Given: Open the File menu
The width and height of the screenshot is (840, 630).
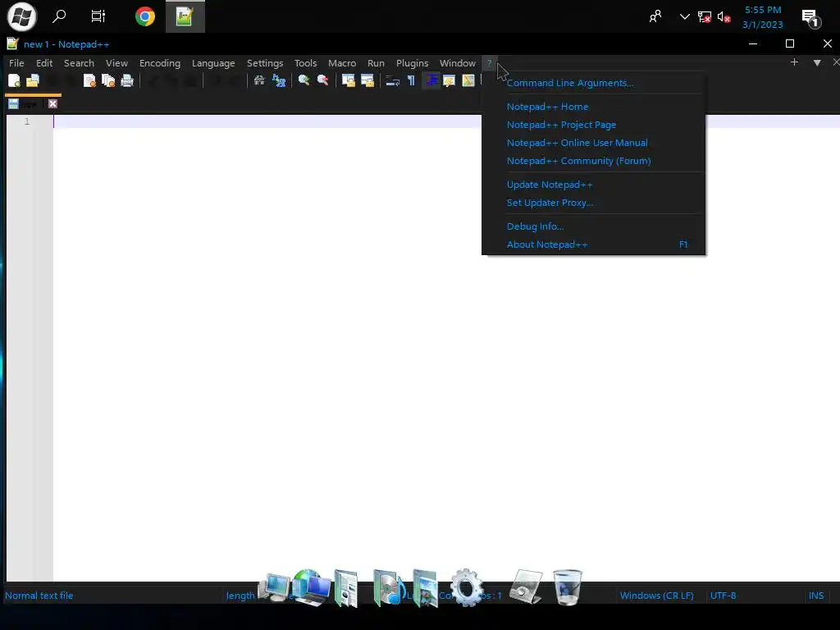Looking at the screenshot, I should click(x=16, y=63).
